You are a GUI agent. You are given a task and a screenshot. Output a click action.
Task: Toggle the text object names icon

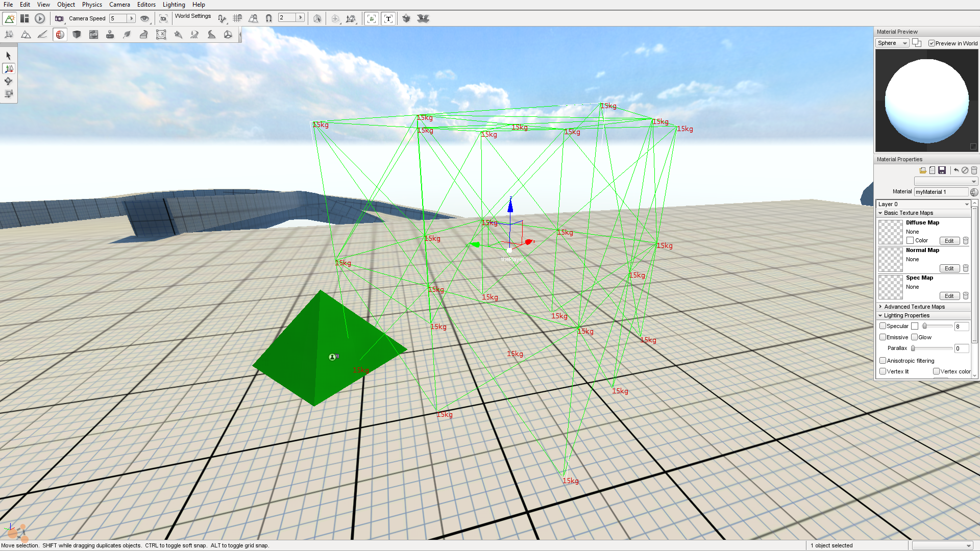388,19
